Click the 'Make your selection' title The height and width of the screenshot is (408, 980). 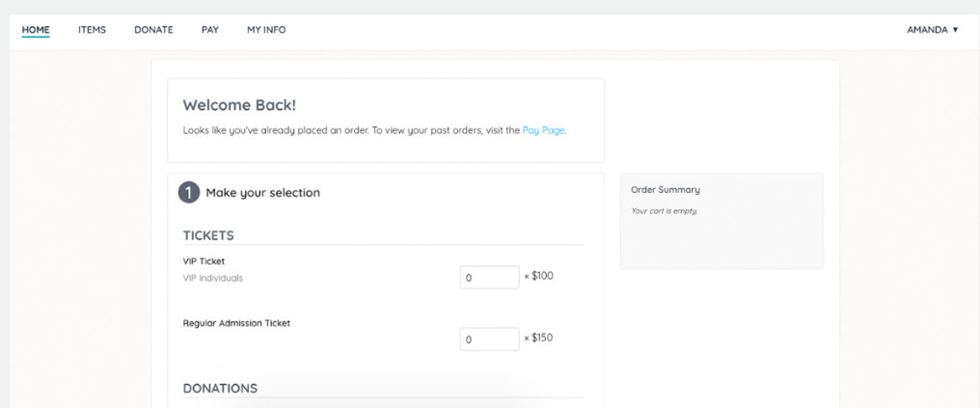262,193
